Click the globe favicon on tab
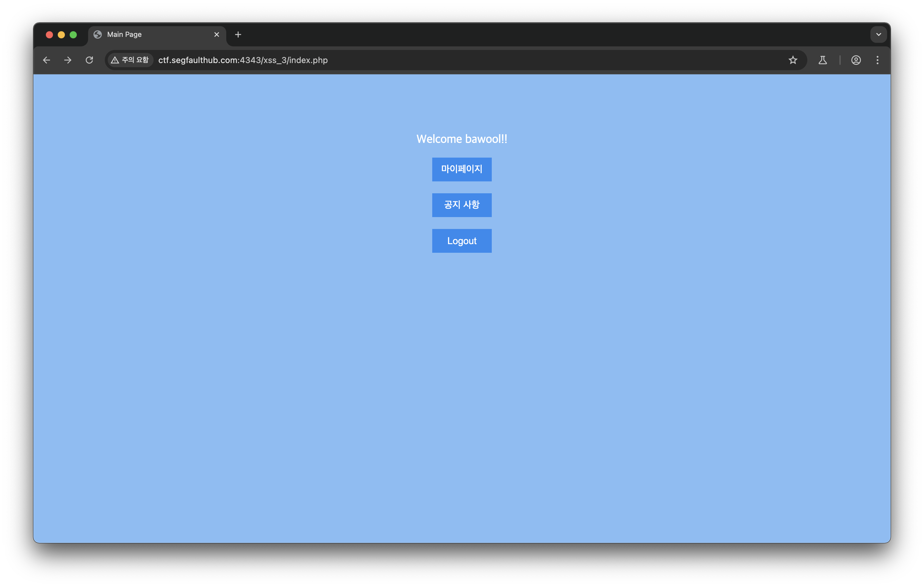924x587 pixels. (x=98, y=34)
